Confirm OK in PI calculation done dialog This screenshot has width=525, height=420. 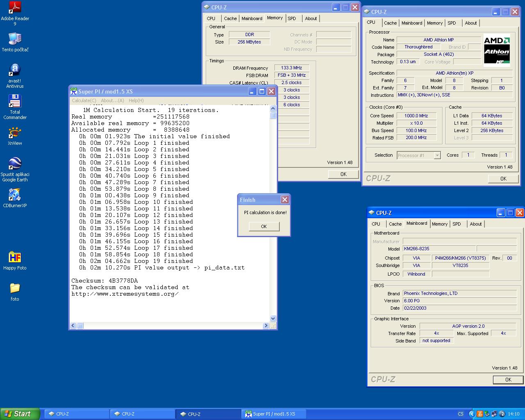[x=264, y=226]
